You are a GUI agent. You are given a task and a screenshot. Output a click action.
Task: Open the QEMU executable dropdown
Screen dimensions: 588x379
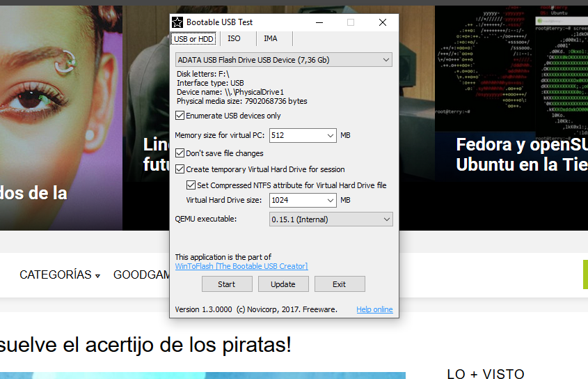pos(331,219)
